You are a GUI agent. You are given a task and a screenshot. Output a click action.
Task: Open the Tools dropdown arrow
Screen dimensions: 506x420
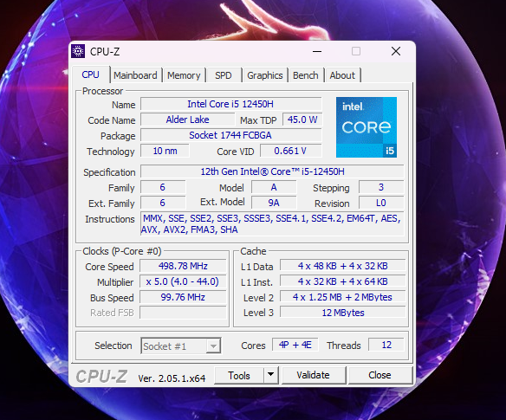pos(270,375)
